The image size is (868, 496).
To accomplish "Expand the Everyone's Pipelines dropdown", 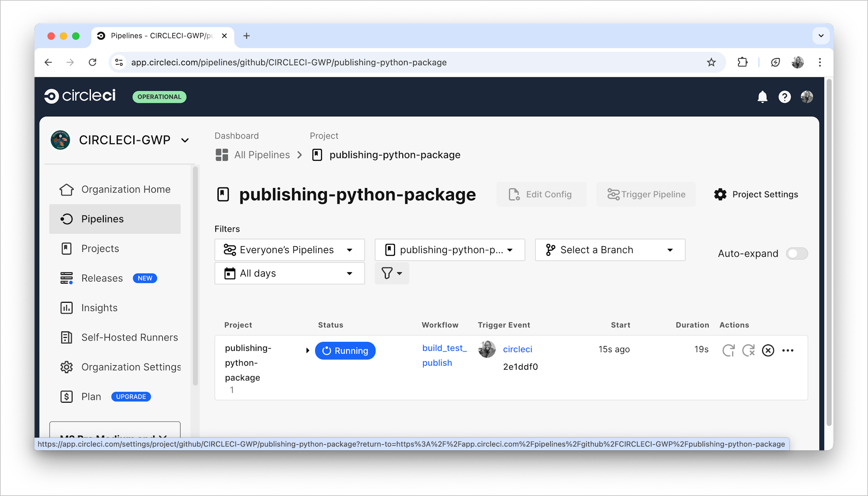I will (x=289, y=250).
